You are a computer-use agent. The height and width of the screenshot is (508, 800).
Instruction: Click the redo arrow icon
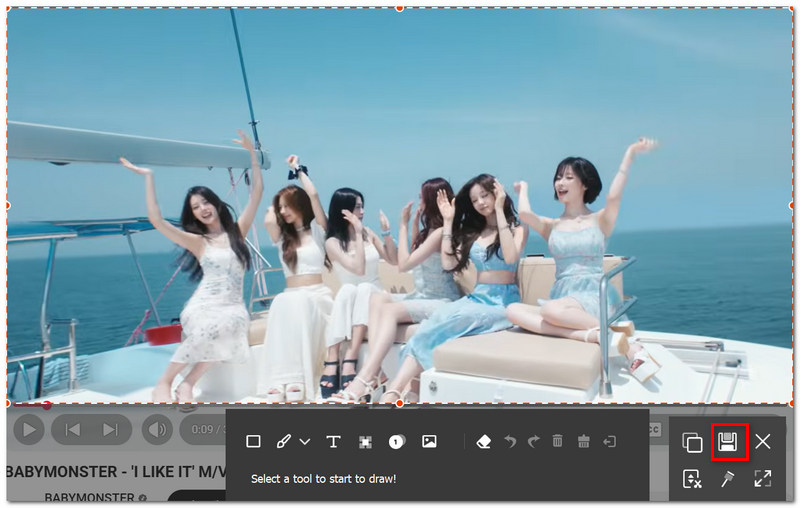pos(533,441)
